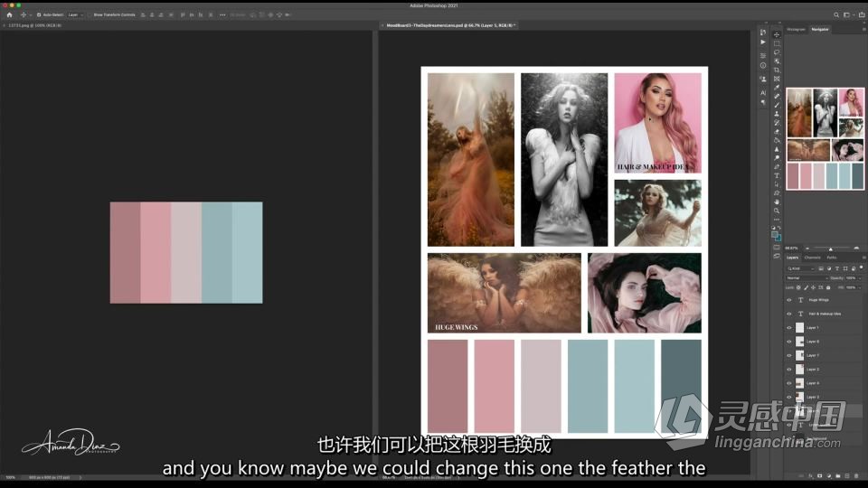Select the Quick Selection tool
The width and height of the screenshot is (868, 488).
pyautogui.click(x=777, y=61)
